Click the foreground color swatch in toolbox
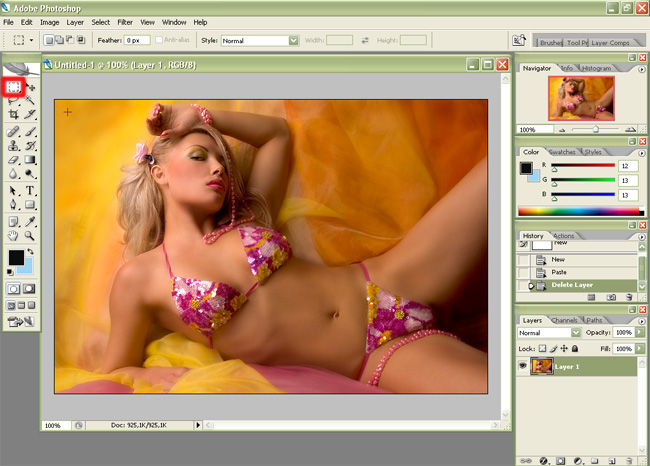 16,257
